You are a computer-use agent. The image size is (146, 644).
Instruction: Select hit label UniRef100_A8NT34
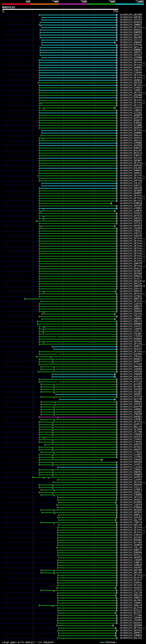click(131, 299)
